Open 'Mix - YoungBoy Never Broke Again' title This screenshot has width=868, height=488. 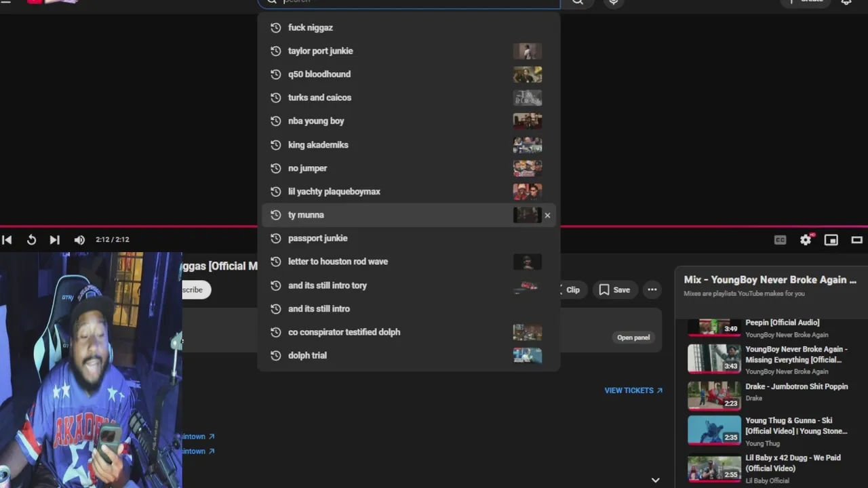(770, 280)
